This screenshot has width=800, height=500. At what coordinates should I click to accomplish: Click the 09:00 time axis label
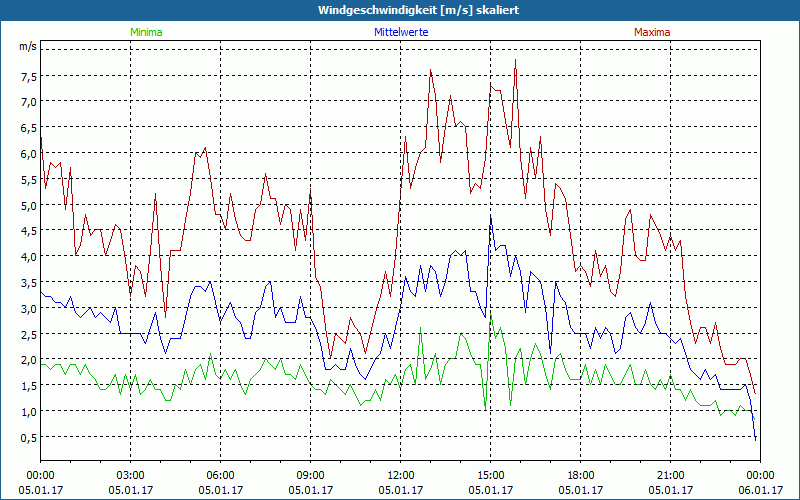[311, 476]
